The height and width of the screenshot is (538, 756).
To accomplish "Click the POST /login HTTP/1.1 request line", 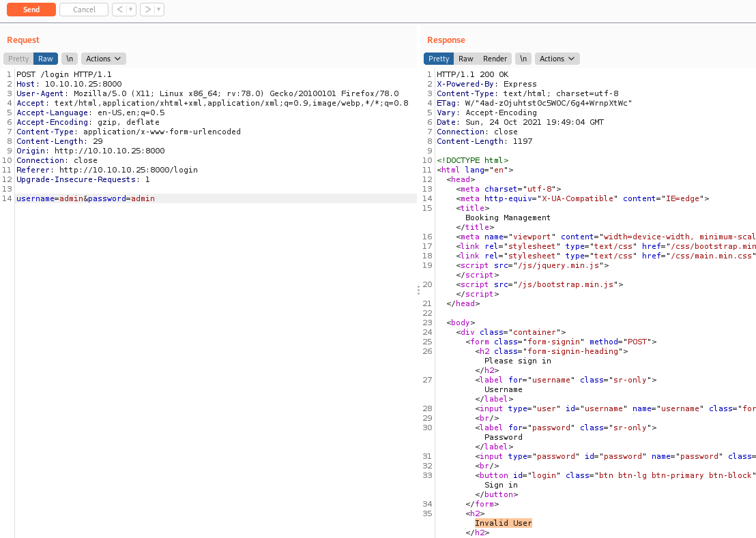I will click(x=64, y=74).
